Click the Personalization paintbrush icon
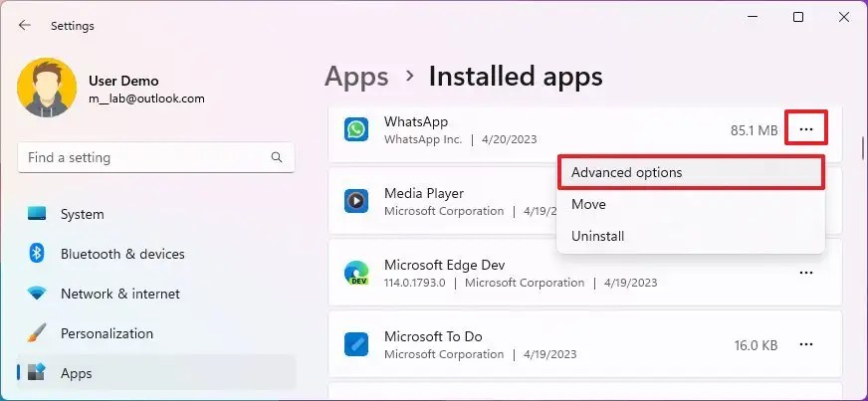Viewport: 868px width, 401px height. pos(37,333)
